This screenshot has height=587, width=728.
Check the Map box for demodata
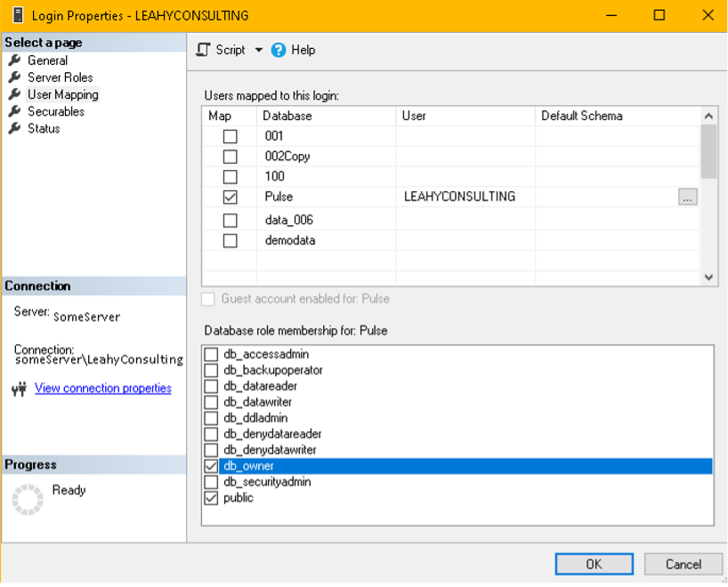231,240
